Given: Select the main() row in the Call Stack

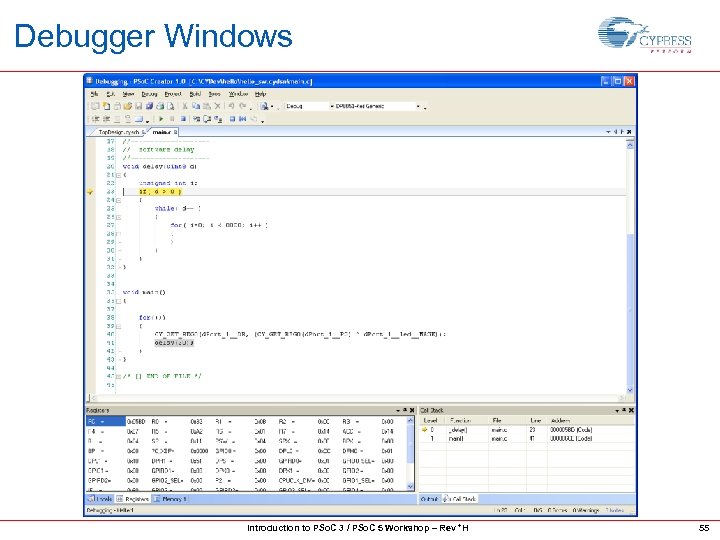Looking at the screenshot, I should pyautogui.click(x=528, y=439).
